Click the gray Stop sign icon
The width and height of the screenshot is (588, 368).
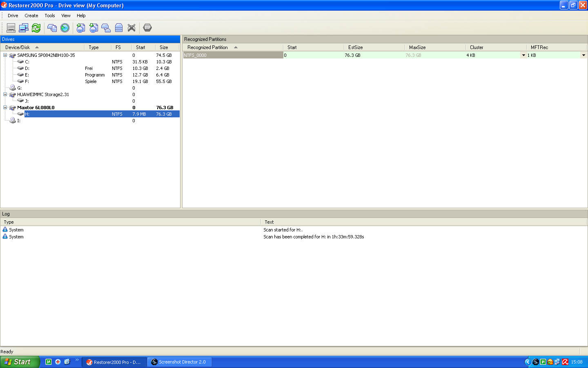(147, 28)
